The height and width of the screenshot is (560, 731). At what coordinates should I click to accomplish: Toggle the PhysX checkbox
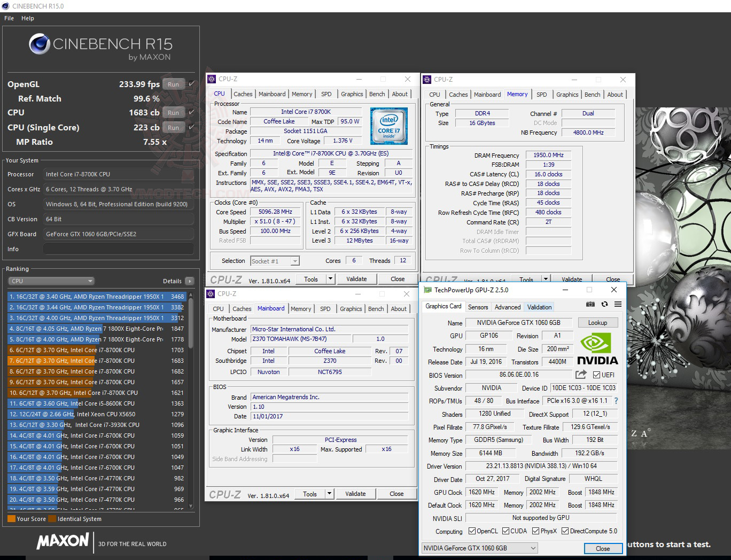coord(535,531)
